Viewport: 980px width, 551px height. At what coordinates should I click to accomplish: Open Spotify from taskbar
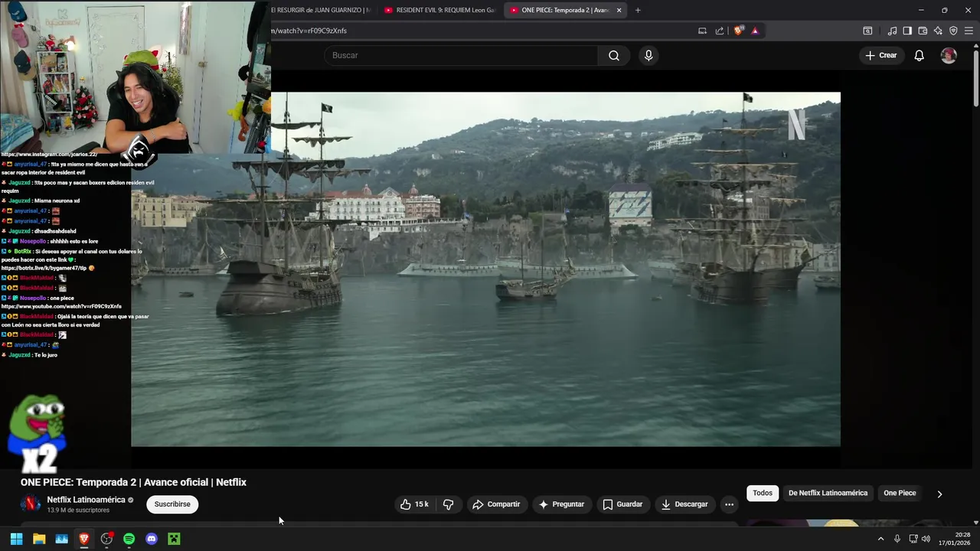(129, 539)
